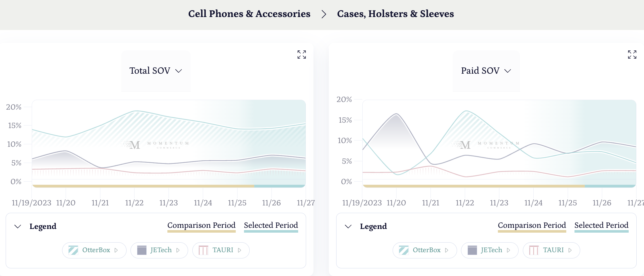Toggle TAURI series in Total SOV legend
Screen dimensions: 644x276
[223, 250]
